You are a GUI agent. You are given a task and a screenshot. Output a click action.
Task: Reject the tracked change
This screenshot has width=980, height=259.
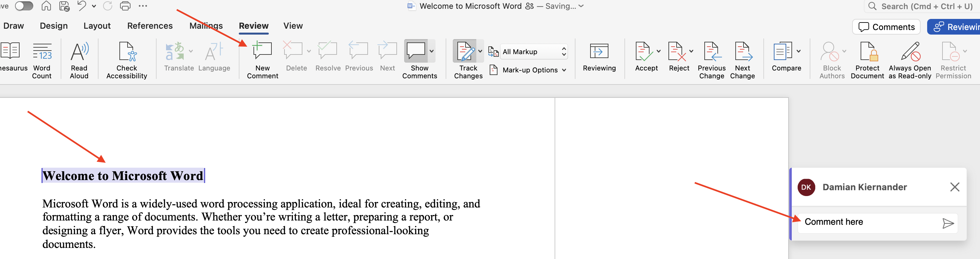pos(677,51)
